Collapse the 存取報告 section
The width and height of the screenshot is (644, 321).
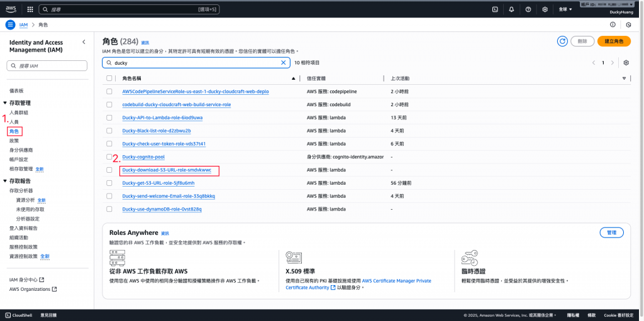(x=5, y=181)
